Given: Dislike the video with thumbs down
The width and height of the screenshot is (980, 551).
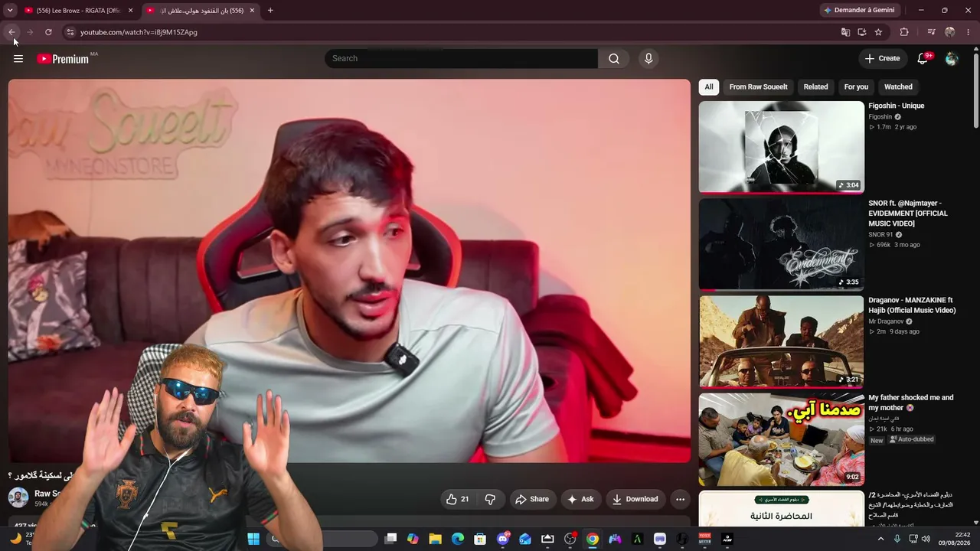Looking at the screenshot, I should tap(490, 499).
